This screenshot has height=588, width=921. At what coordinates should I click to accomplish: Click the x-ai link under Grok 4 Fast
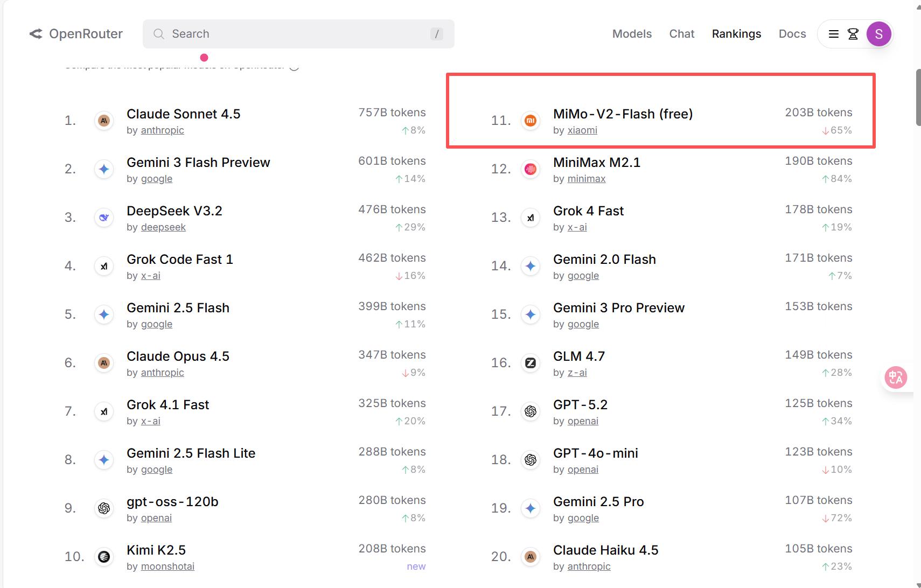[x=577, y=227]
